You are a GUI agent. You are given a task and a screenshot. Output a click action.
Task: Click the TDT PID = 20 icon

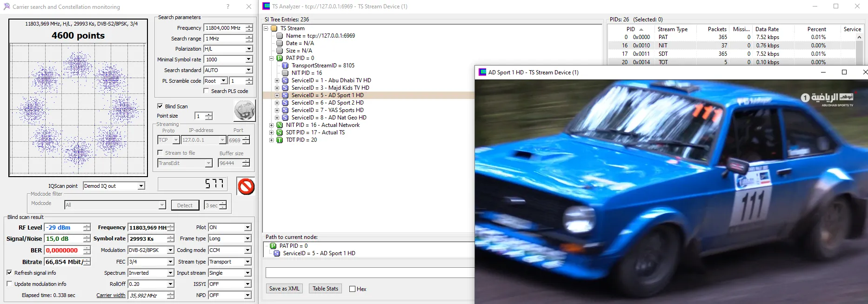280,140
